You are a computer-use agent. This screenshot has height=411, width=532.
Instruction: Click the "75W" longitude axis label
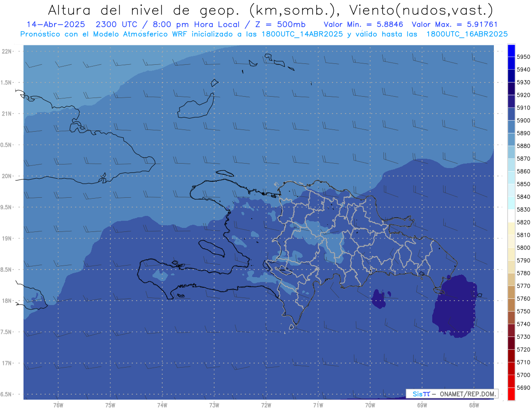point(110,405)
